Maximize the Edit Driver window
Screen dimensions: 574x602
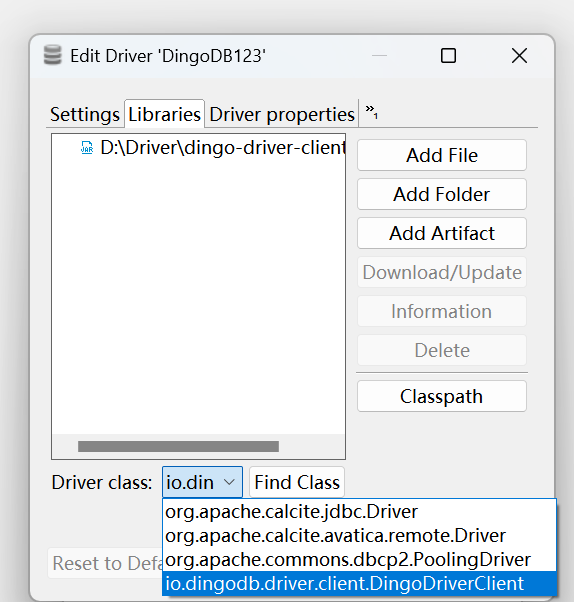tap(448, 56)
